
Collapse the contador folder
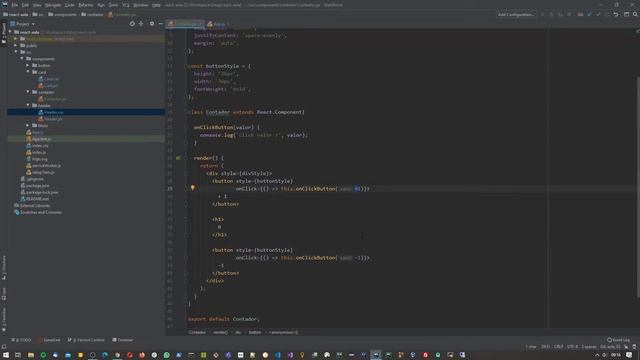tap(28, 92)
